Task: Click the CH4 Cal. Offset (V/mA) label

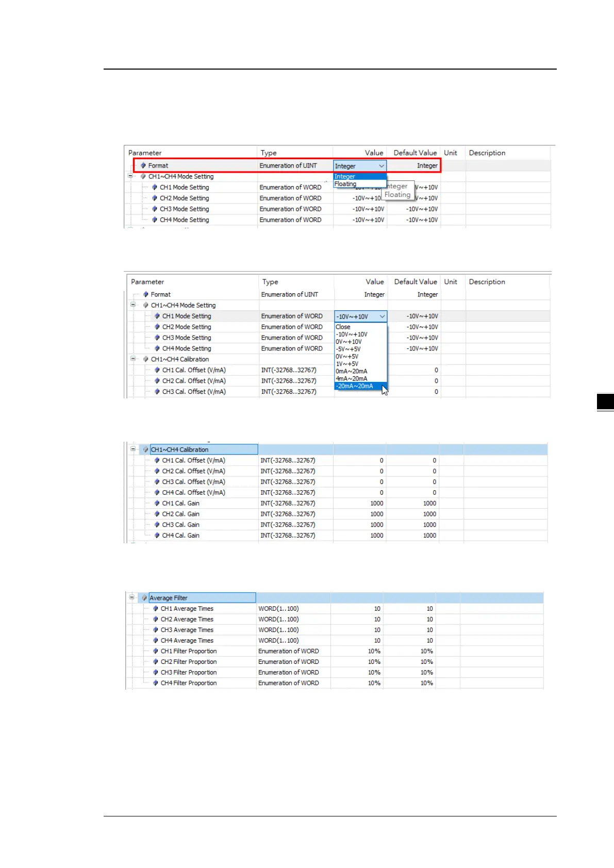Action: (x=194, y=492)
